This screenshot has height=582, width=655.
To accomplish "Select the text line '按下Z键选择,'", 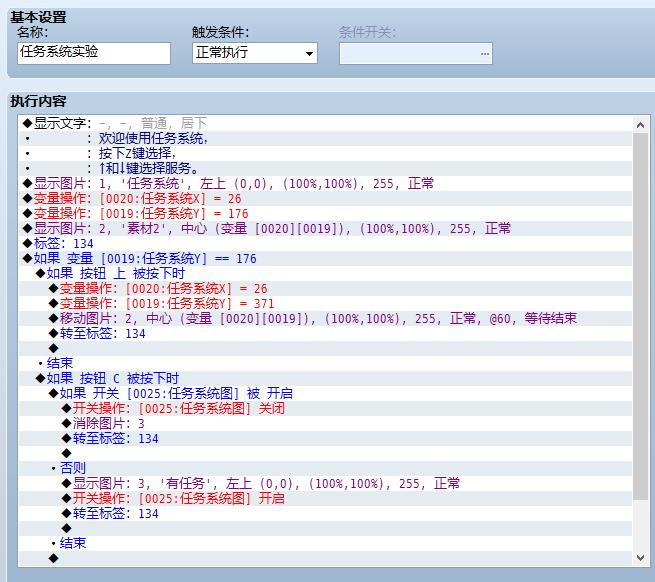I will (x=325, y=153).
